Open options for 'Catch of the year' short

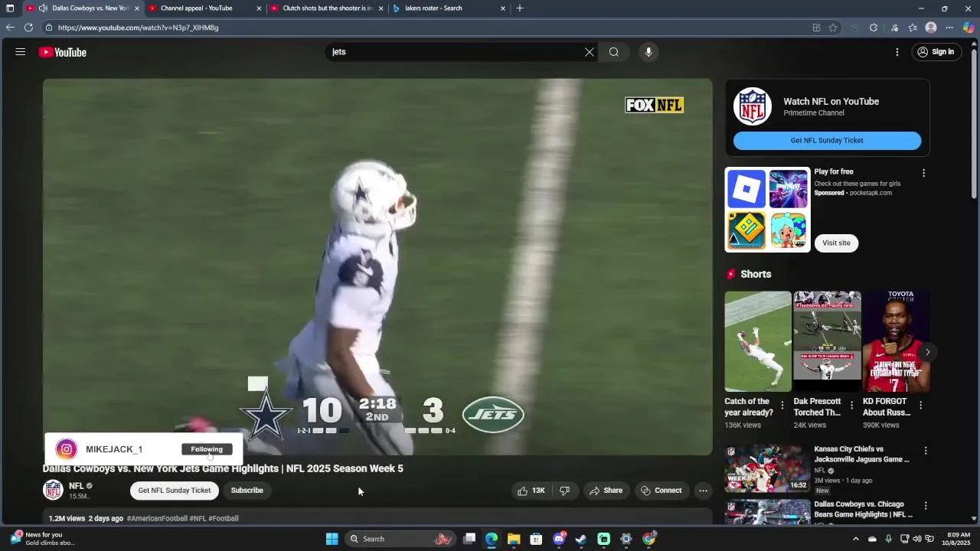[x=782, y=406]
